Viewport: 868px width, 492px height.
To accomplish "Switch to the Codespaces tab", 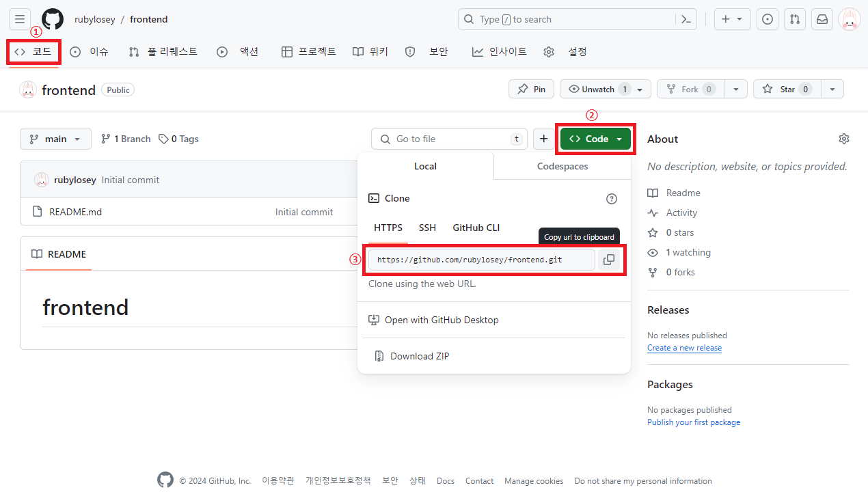I will click(x=562, y=166).
